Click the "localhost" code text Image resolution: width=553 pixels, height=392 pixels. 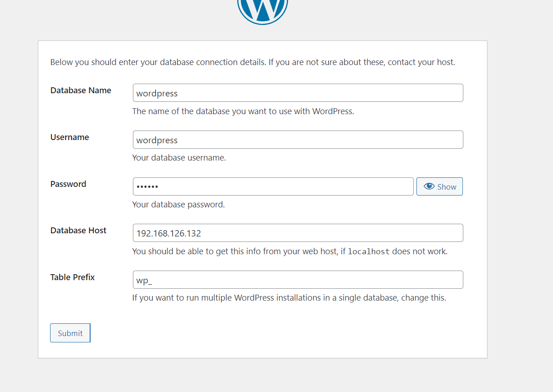(x=369, y=251)
